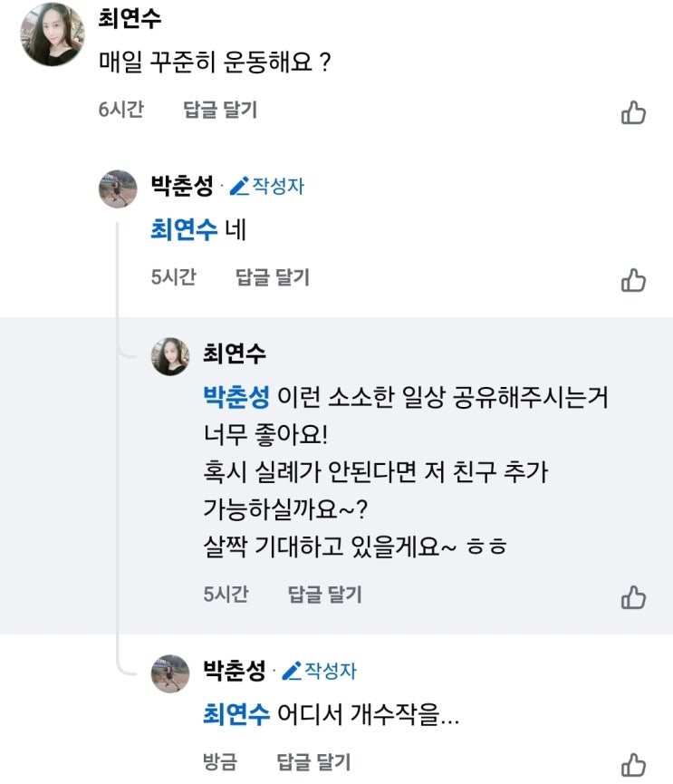The image size is (673, 784).
Task: Click 답글 달기 under the 네 reply
Action: click(273, 277)
